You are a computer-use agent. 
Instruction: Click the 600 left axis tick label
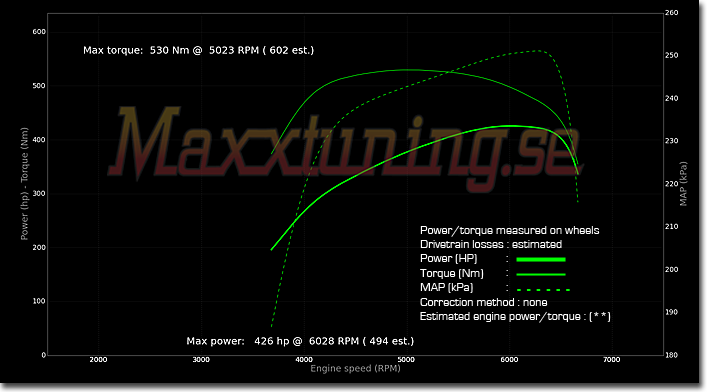pyautogui.click(x=39, y=32)
